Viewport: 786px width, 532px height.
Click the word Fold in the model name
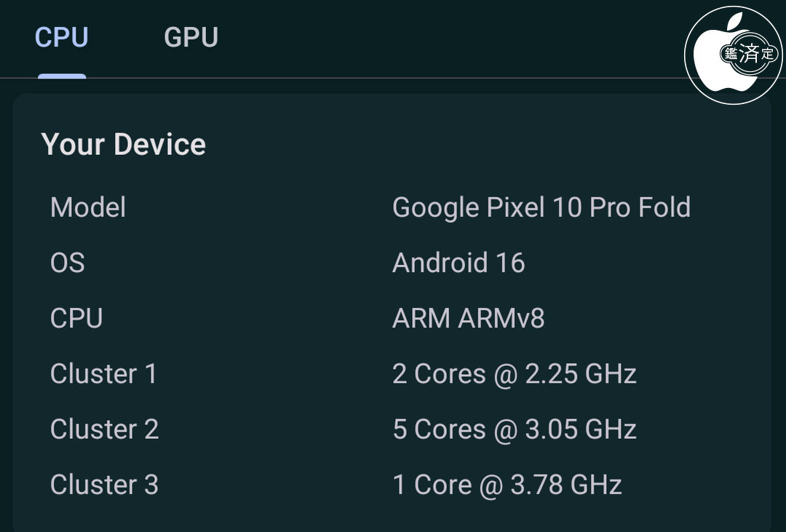(664, 207)
